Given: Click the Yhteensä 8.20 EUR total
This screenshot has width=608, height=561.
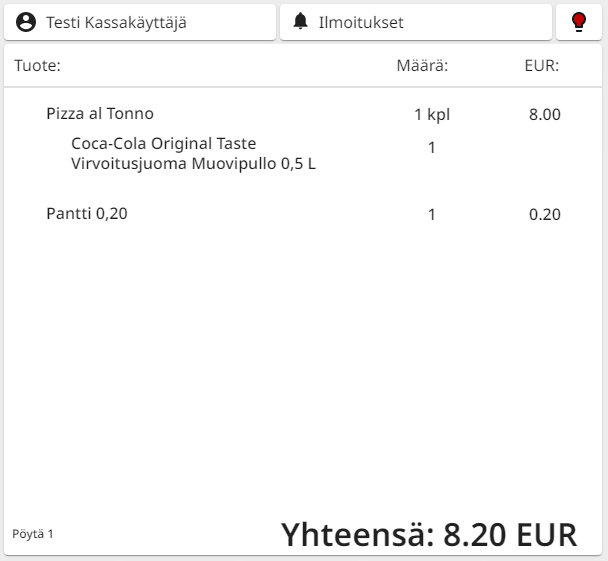Looking at the screenshot, I should (428, 534).
